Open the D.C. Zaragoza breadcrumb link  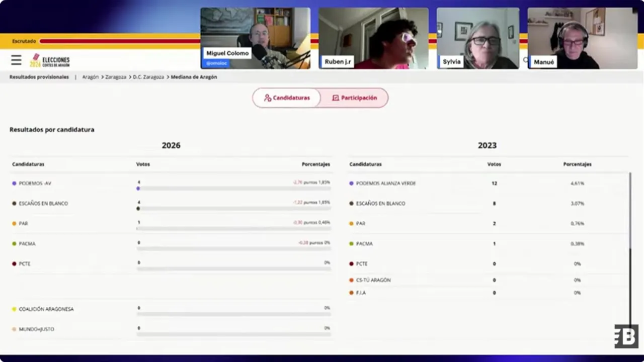tap(148, 77)
